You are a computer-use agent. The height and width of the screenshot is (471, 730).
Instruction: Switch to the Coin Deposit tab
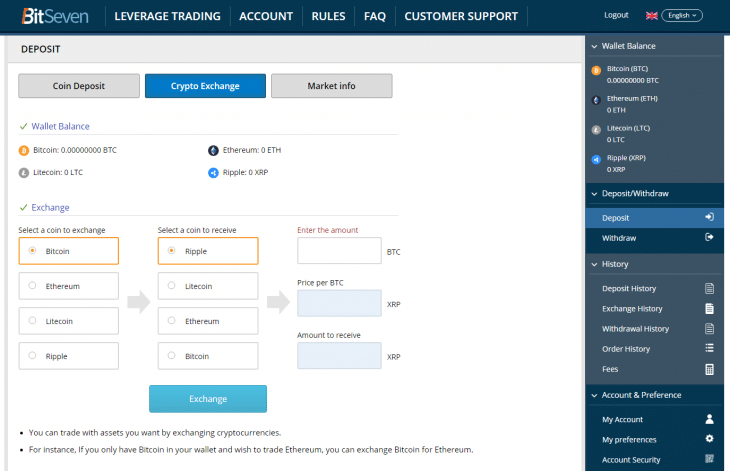pyautogui.click(x=79, y=86)
